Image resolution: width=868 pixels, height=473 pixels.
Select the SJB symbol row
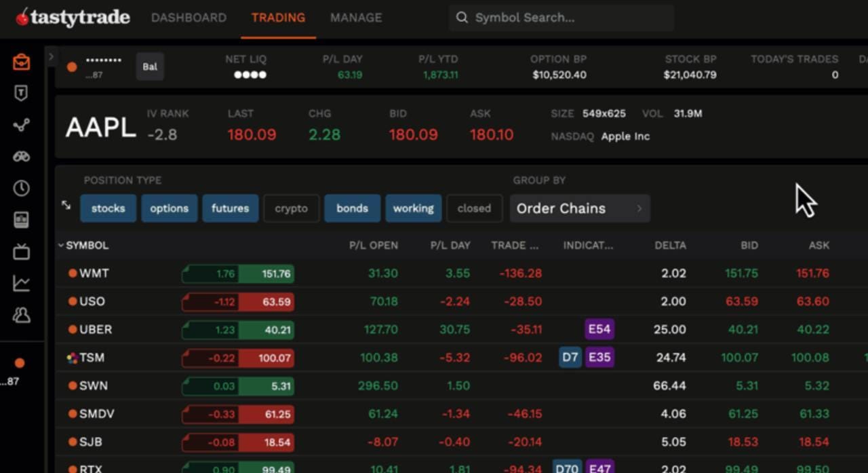tap(461, 442)
